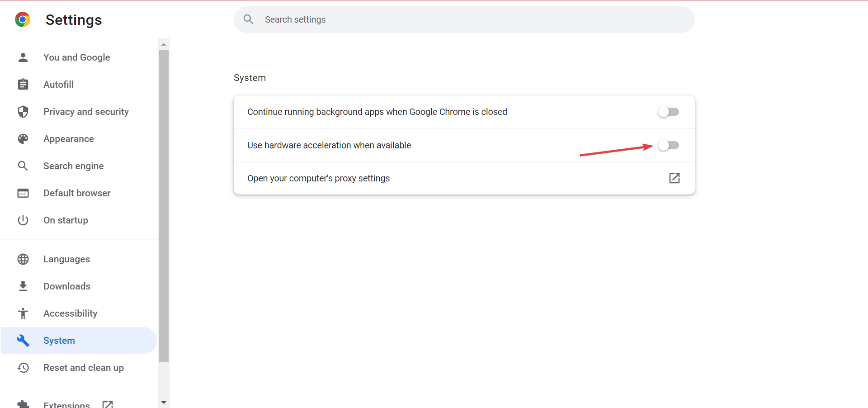Click the person icon for You and Google

(x=23, y=57)
